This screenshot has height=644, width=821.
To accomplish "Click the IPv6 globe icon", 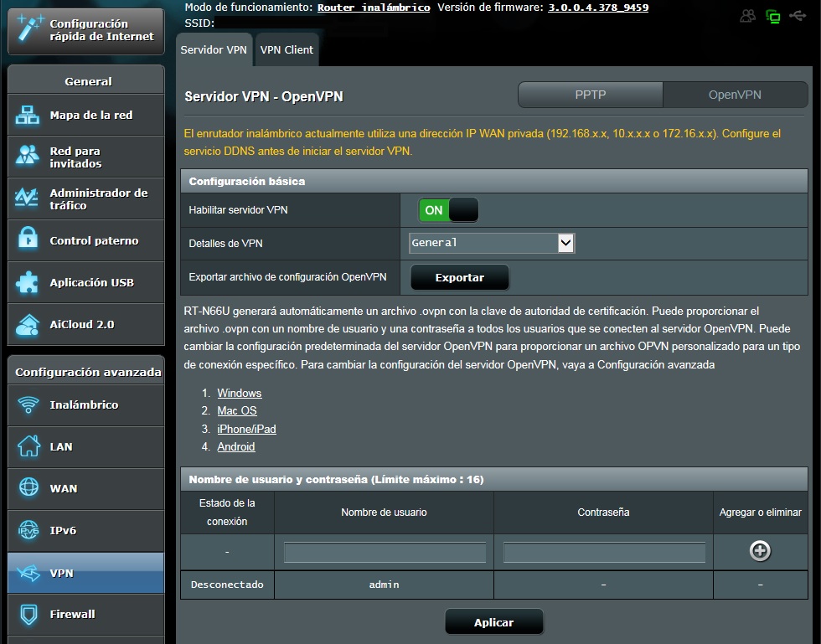I will tap(28, 530).
